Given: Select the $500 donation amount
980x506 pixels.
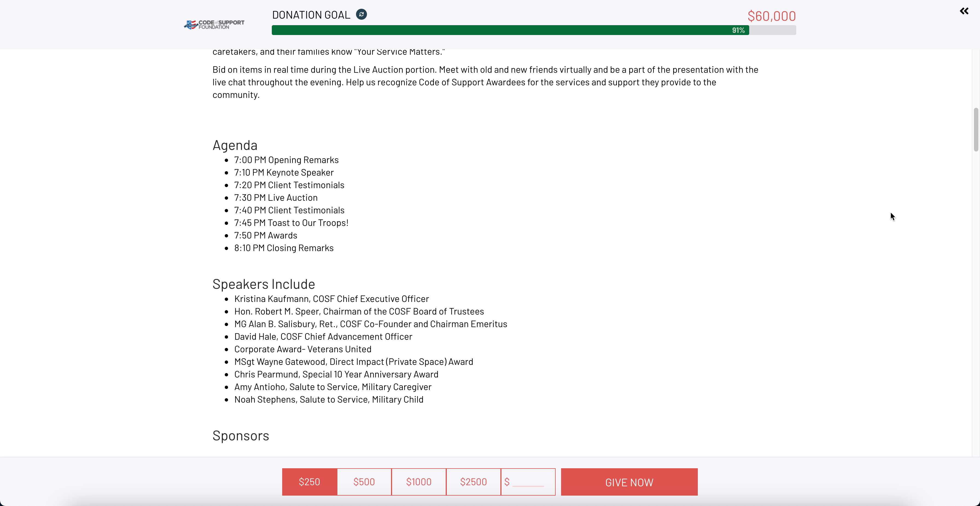Looking at the screenshot, I should (x=364, y=482).
